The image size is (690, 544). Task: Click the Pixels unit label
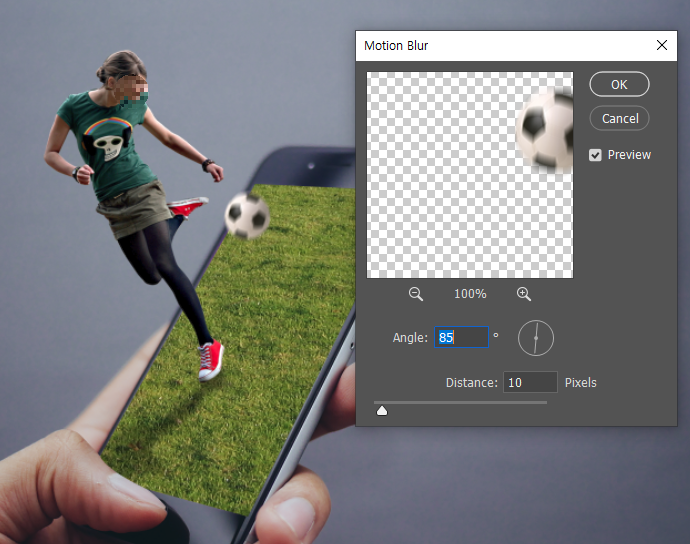click(x=580, y=382)
